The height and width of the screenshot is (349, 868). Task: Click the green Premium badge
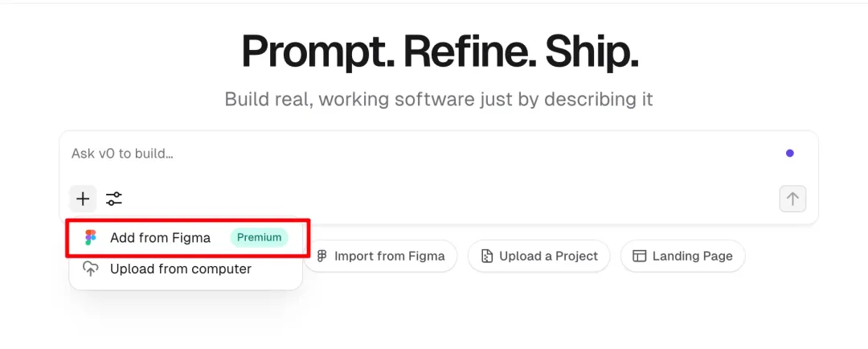[259, 237]
